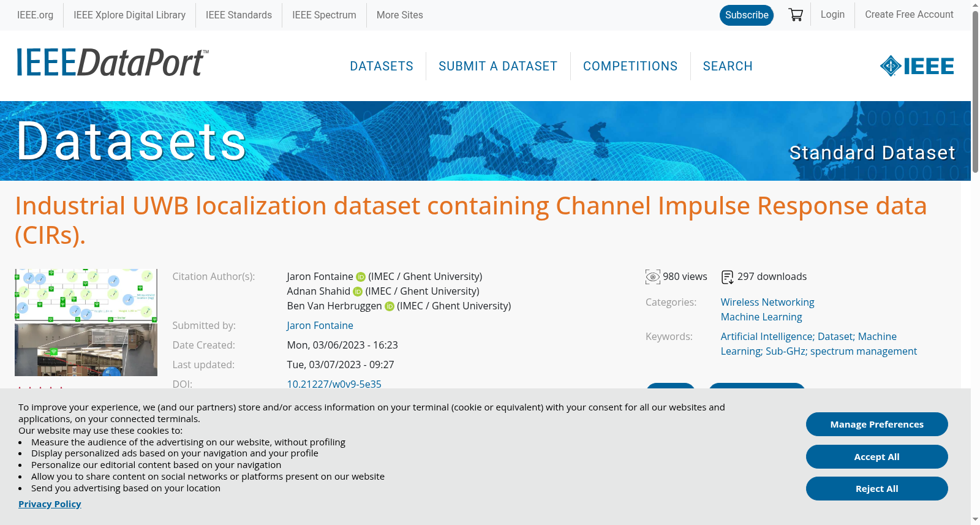Open the Wireless Networking category

click(767, 303)
